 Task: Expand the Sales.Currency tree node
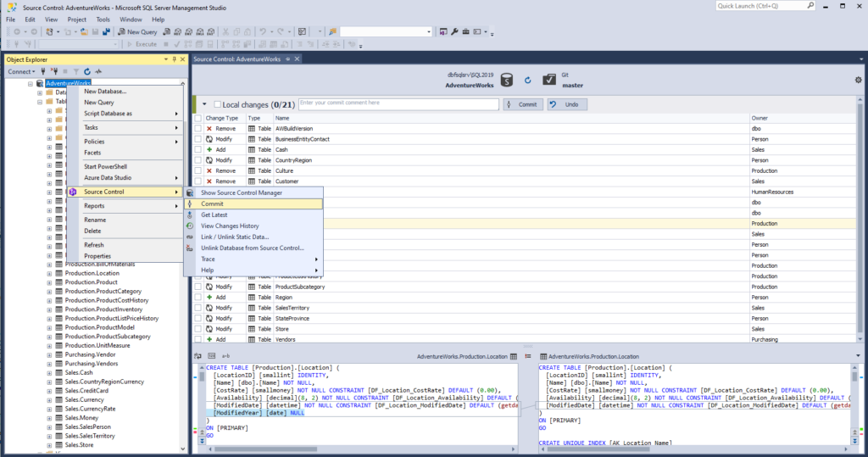point(49,400)
